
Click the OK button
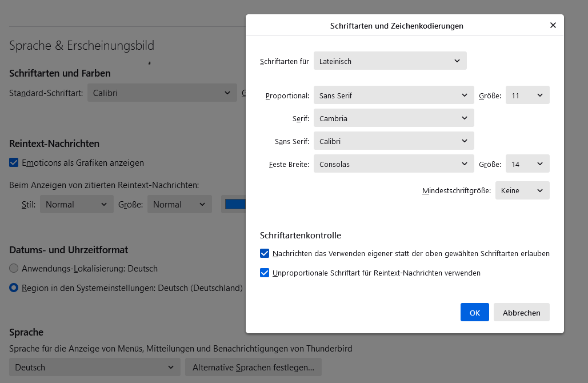click(x=474, y=313)
